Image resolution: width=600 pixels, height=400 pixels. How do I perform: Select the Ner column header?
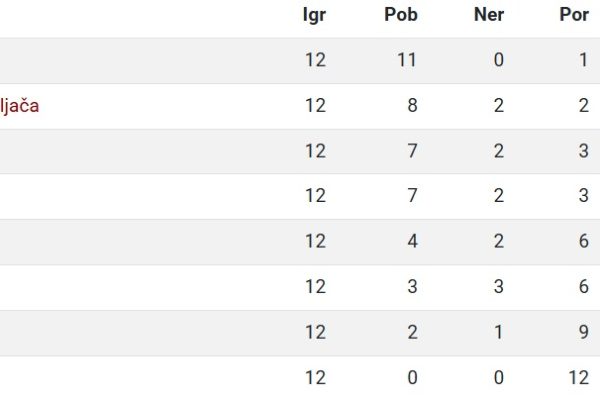pyautogui.click(x=489, y=15)
